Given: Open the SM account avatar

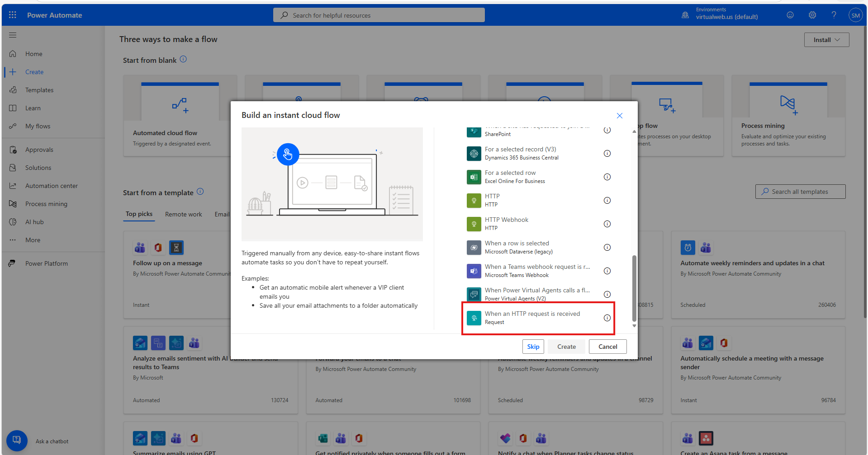Looking at the screenshot, I should 855,15.
